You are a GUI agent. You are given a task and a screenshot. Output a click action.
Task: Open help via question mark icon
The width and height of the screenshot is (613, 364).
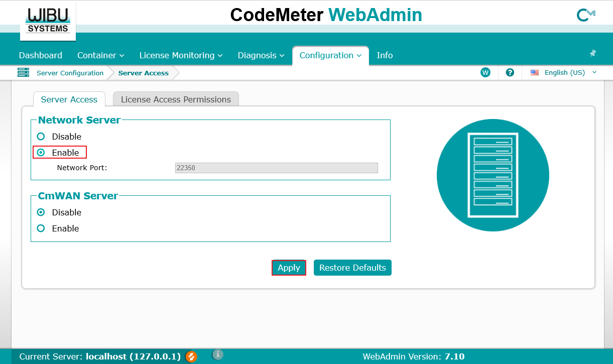510,72
